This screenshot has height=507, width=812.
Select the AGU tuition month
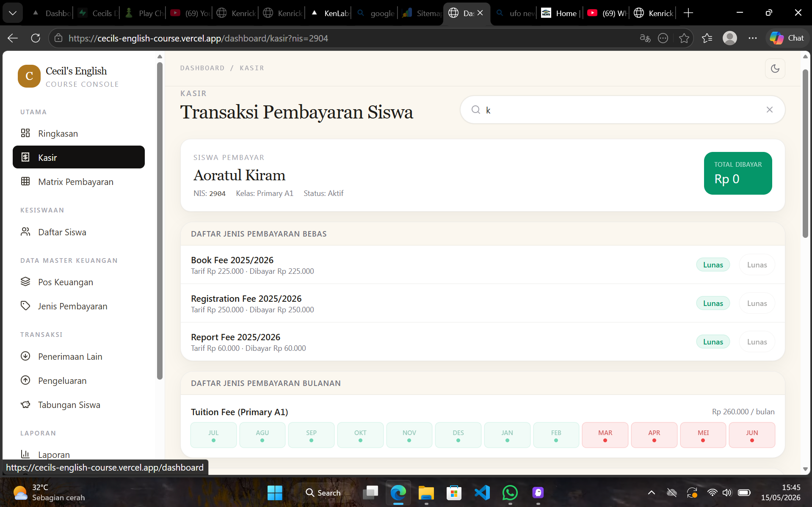262,435
